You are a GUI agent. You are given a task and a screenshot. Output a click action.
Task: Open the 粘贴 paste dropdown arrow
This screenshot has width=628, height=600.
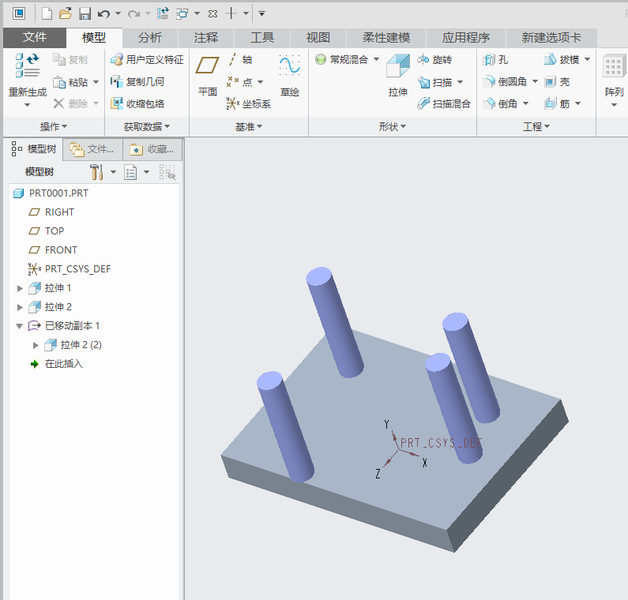click(96, 82)
